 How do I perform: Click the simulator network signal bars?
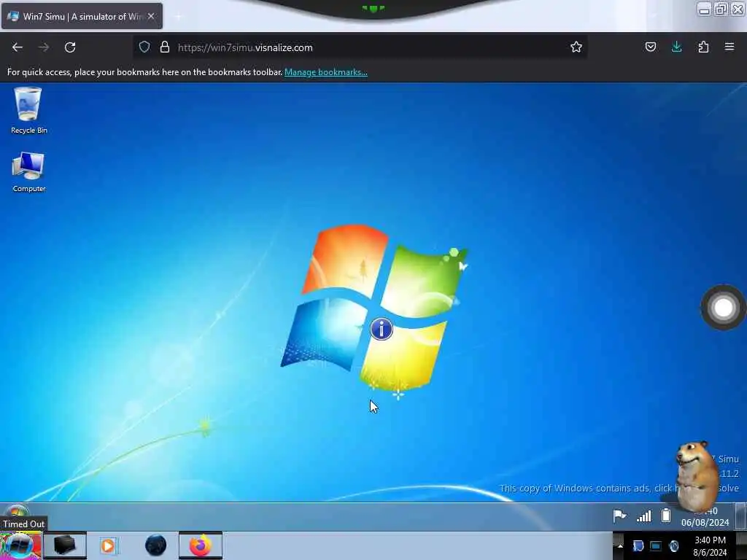643,516
